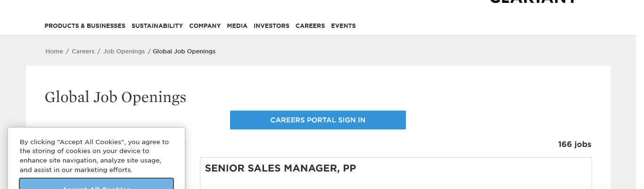Click the Clariant logo in the header

coord(533,2)
